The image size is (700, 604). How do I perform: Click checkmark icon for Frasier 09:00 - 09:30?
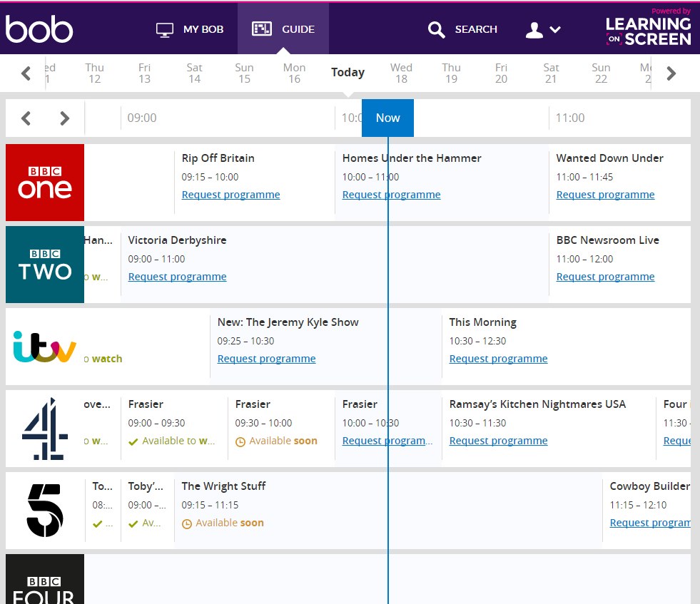(133, 441)
